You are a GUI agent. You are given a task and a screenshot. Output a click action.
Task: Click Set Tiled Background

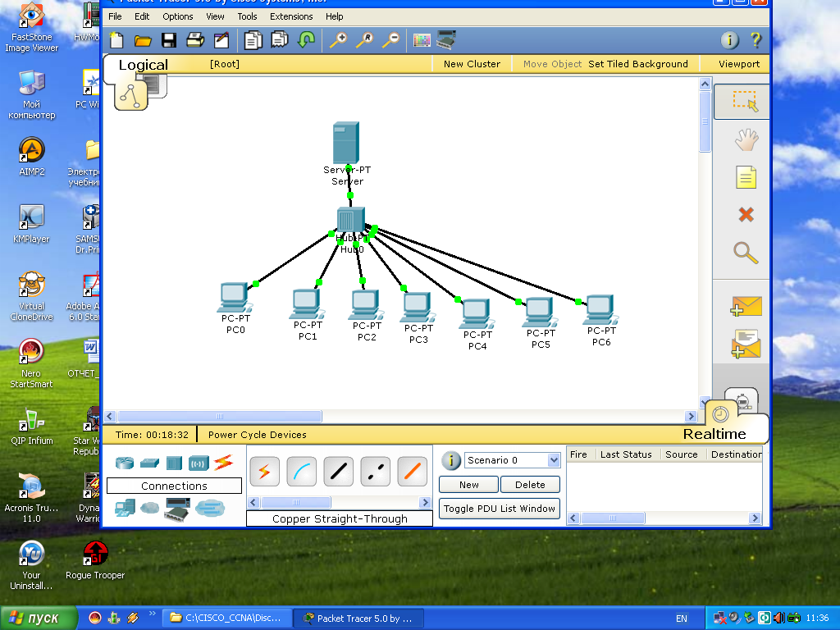pyautogui.click(x=638, y=64)
